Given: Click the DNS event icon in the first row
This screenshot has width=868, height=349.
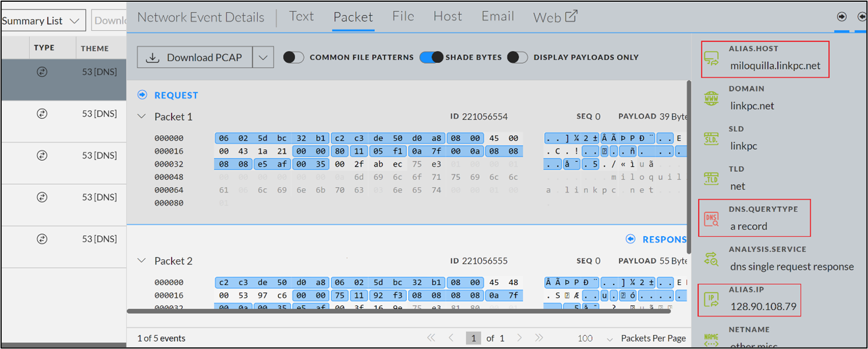Looking at the screenshot, I should point(41,71).
